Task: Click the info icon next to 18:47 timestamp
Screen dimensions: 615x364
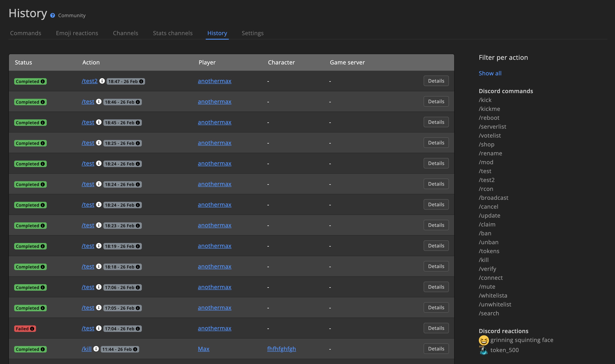Action: tap(141, 81)
